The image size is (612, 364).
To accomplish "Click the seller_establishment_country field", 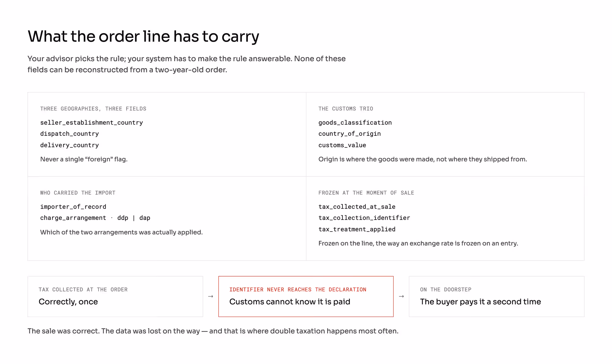I will (x=91, y=123).
